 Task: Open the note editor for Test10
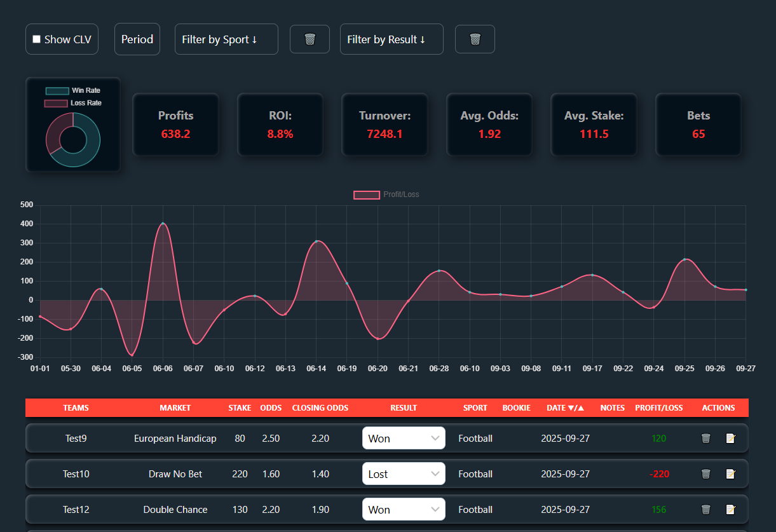(731, 474)
